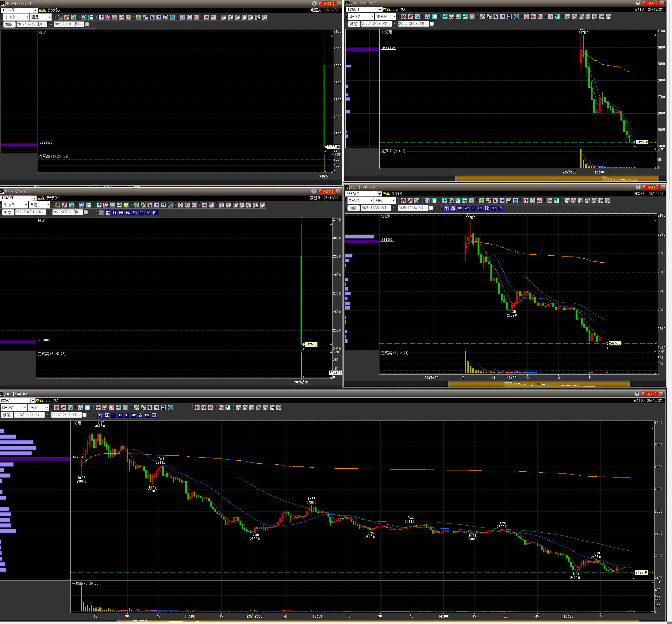
Task: Open the 週足 timeframe dropdown
Action: (x=49, y=17)
